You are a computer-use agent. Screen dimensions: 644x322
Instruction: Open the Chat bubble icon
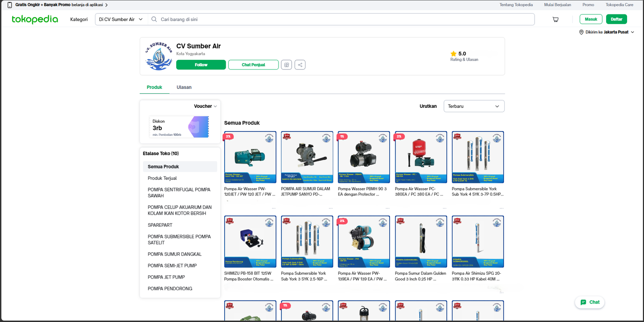click(x=590, y=302)
